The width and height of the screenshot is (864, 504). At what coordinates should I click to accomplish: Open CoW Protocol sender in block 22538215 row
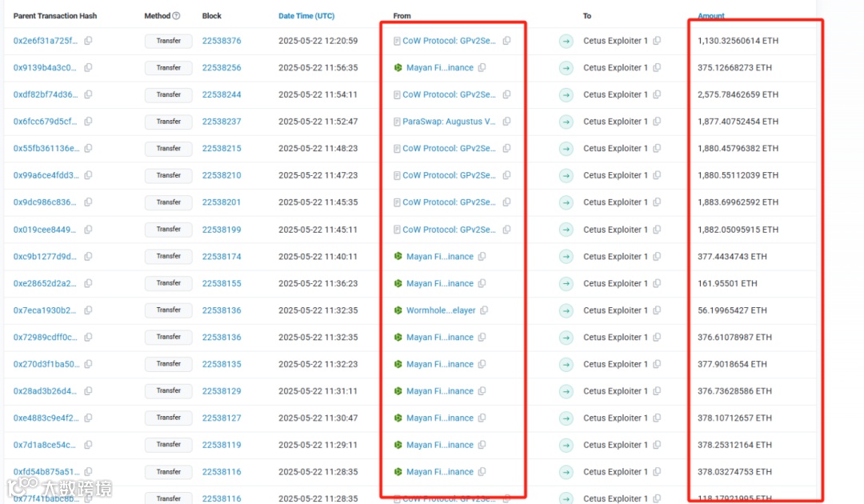point(449,148)
